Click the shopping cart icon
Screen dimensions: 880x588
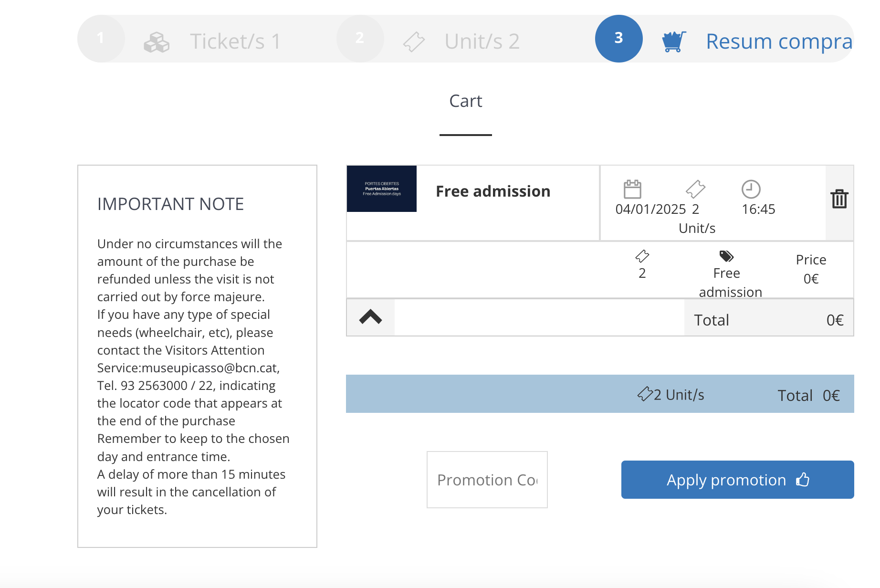tap(674, 42)
